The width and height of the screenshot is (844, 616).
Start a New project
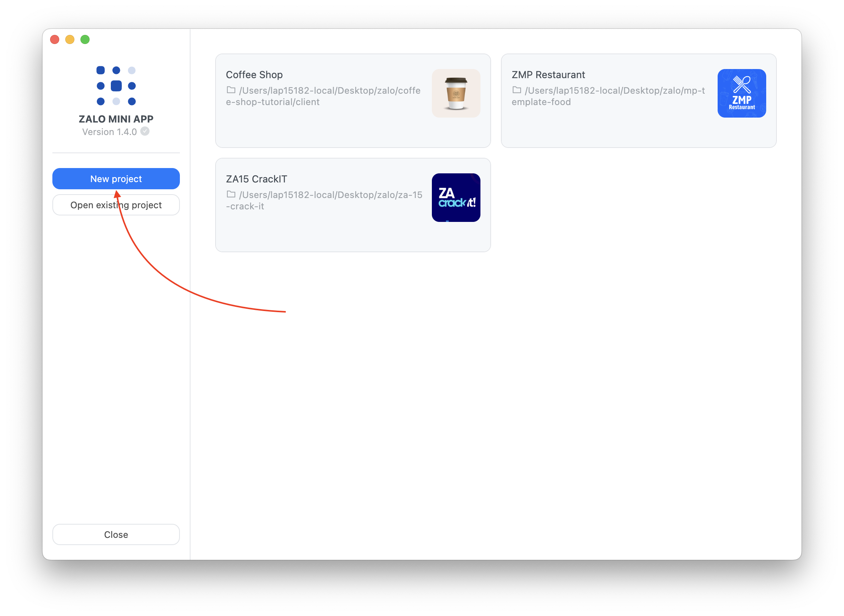point(116,179)
